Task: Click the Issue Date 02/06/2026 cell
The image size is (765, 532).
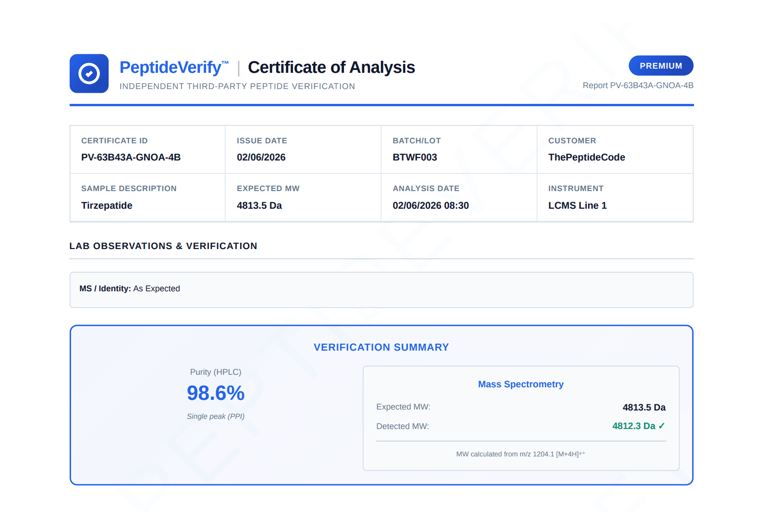Action: [x=303, y=149]
